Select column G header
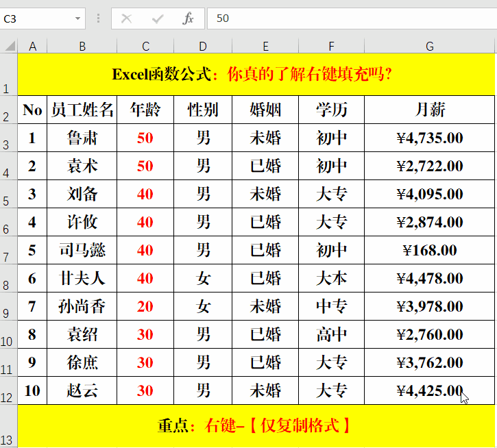Image resolution: width=497 pixels, height=448 pixels. pos(430,47)
